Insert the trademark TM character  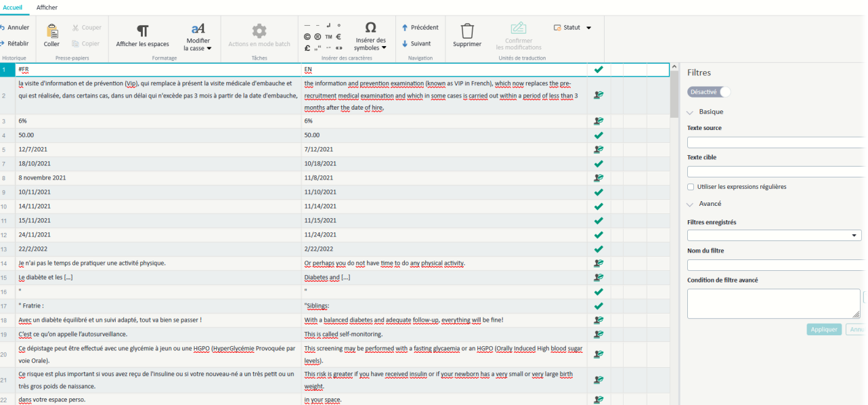[328, 37]
